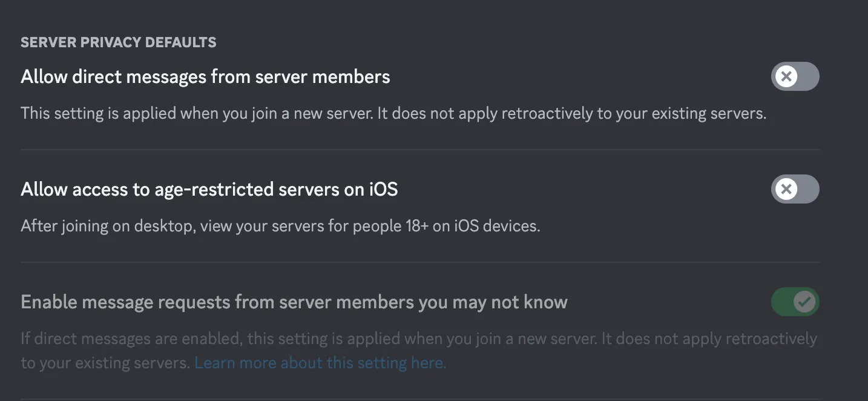Click the blue hyperlink in the last description
Viewport: 868px width, 401px height.
pyautogui.click(x=320, y=362)
